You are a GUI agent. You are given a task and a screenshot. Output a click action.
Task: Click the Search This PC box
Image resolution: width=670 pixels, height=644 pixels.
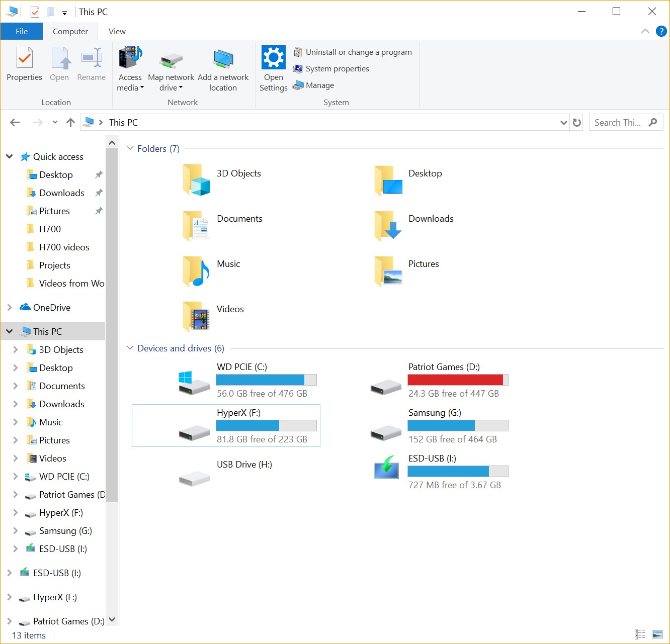click(x=619, y=123)
